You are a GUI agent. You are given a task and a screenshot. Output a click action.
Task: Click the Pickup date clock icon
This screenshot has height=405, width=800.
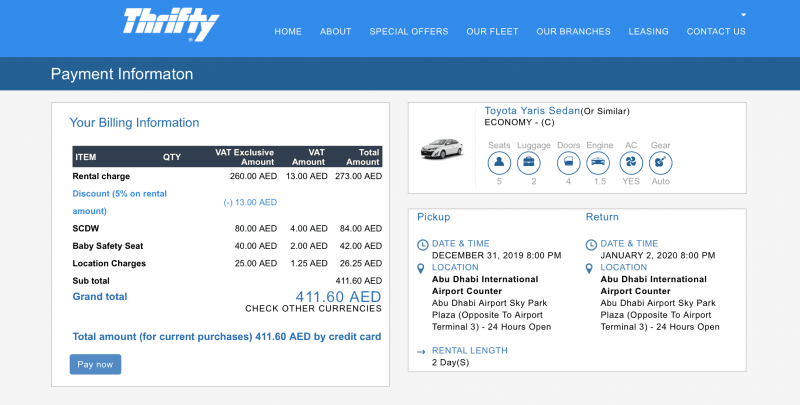[422, 245]
